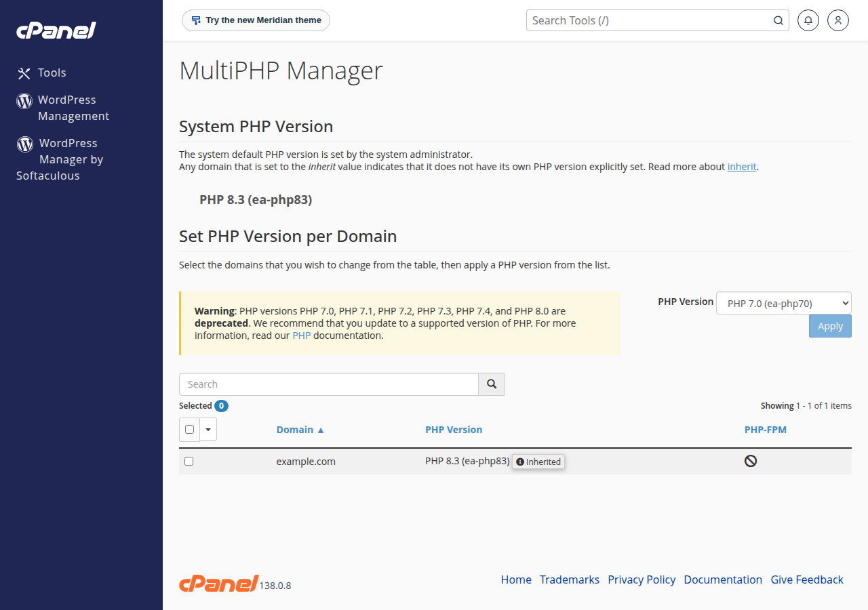Open the user account menu icon
Image resolution: width=868 pixels, height=610 pixels.
click(838, 20)
